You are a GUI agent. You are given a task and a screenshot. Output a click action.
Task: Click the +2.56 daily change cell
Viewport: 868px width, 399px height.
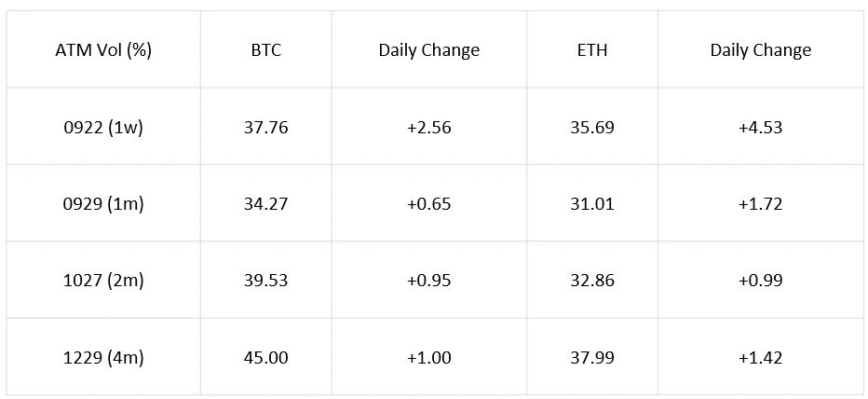(428, 127)
